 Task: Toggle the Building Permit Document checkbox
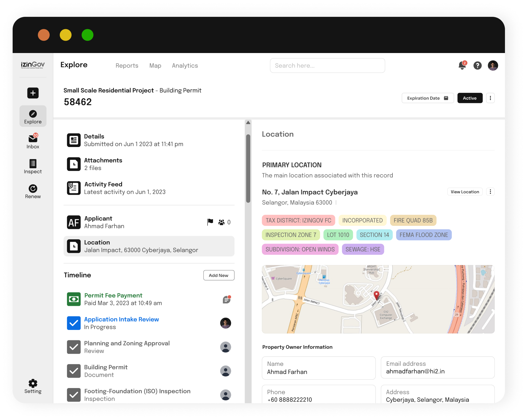[74, 371]
